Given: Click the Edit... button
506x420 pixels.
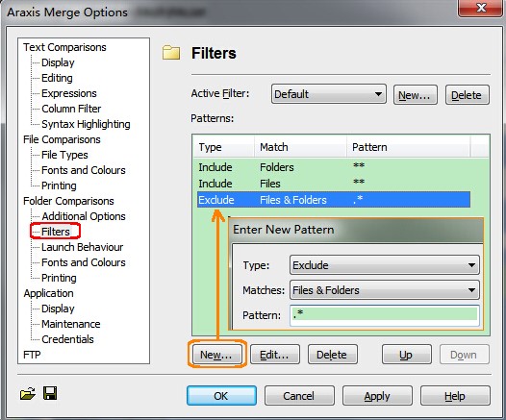Looking at the screenshot, I should 274,355.
